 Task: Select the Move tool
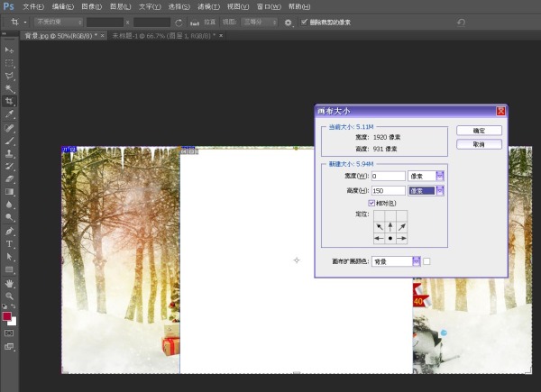pyautogui.click(x=9, y=50)
